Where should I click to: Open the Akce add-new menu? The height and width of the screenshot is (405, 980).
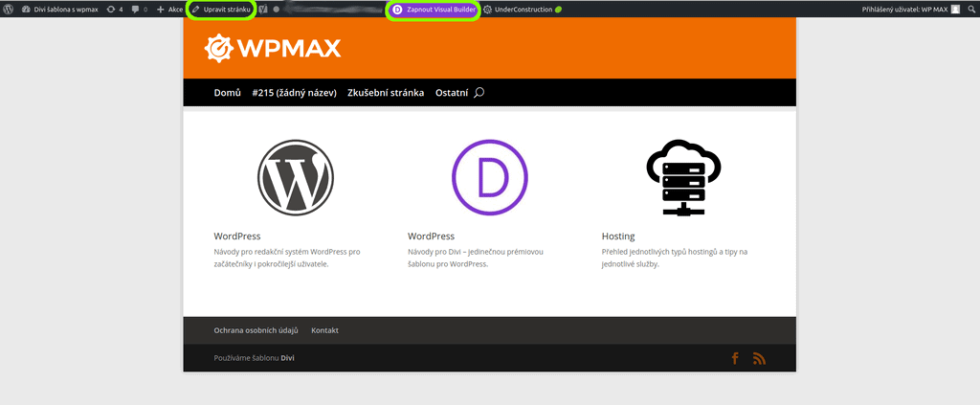(x=169, y=10)
